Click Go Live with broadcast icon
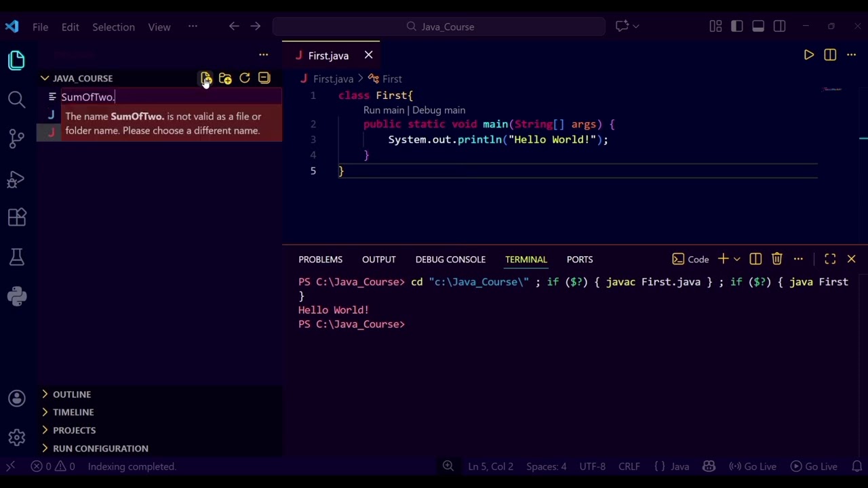868x488 pixels. point(753,466)
